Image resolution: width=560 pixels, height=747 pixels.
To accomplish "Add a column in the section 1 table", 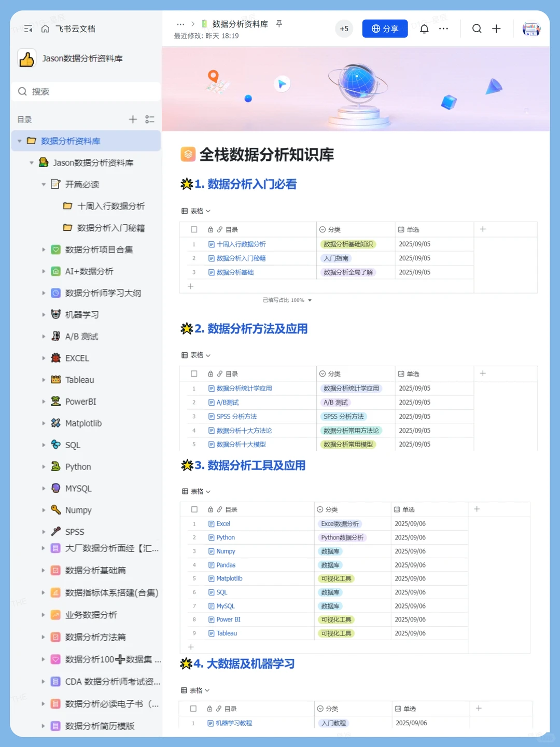I will click(x=483, y=229).
